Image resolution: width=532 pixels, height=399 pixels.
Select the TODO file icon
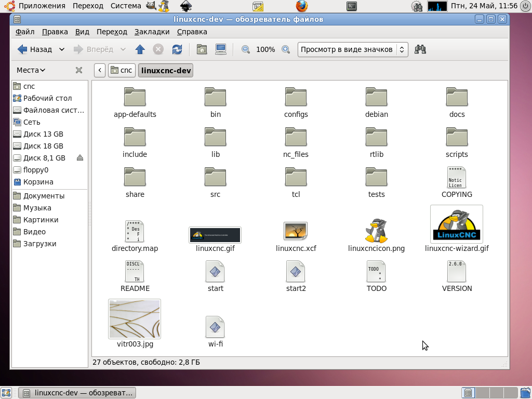376,271
